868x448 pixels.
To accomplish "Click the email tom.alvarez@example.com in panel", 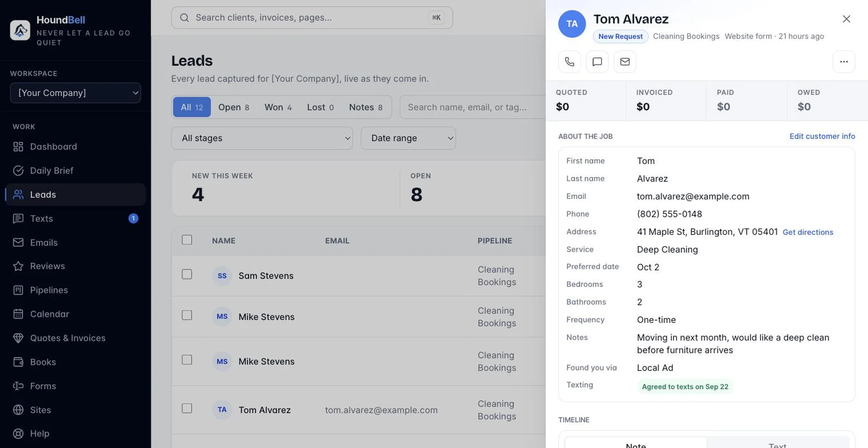I will pos(693,196).
